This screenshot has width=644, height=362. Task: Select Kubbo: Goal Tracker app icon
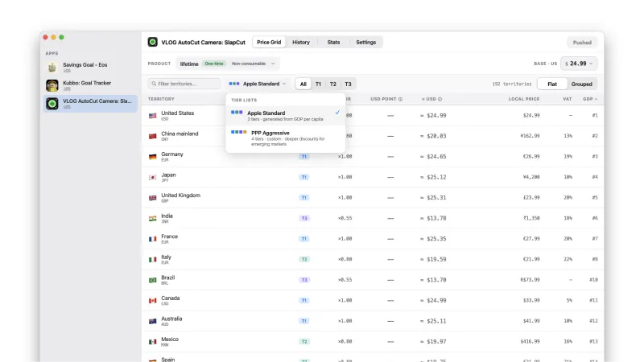point(52,85)
